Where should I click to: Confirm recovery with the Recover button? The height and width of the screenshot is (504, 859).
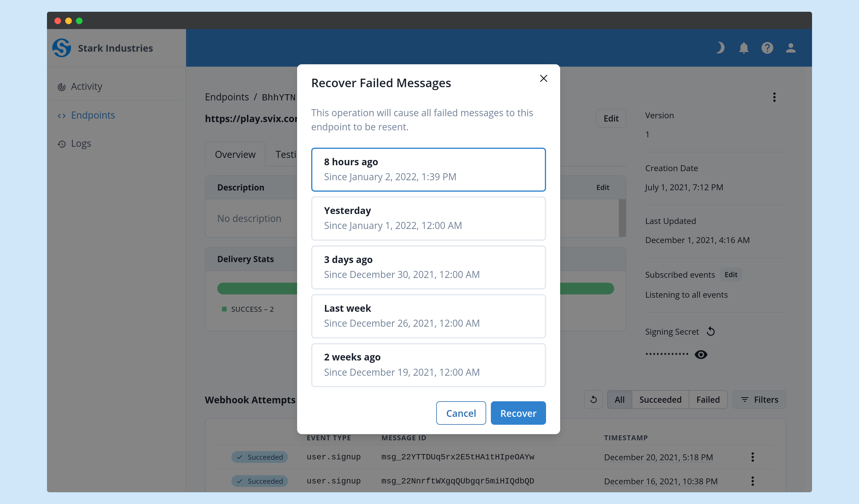tap(518, 413)
